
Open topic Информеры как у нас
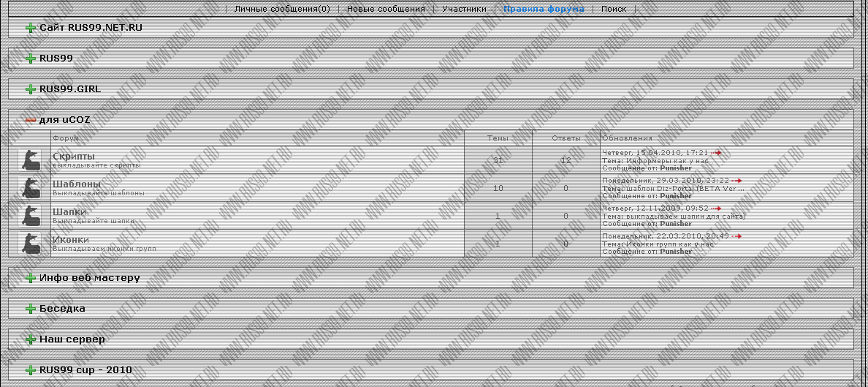[x=669, y=160]
